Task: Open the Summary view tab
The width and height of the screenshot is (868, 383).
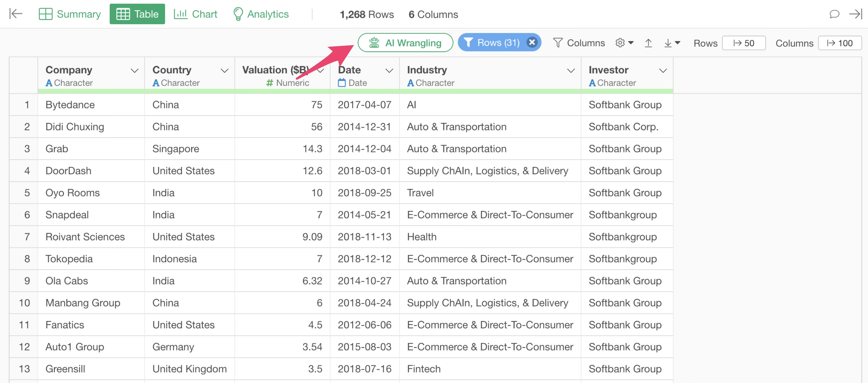Action: (70, 14)
